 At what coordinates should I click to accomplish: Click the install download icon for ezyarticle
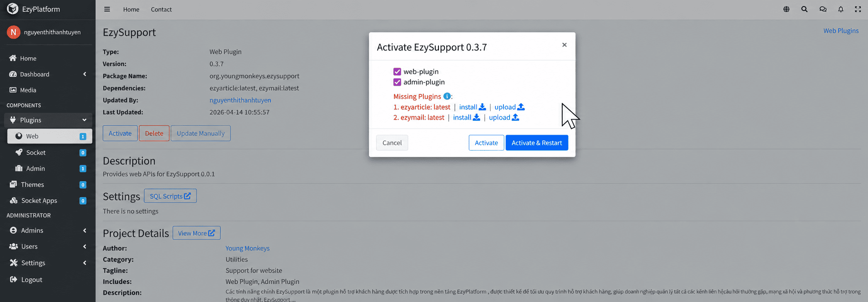(x=482, y=107)
